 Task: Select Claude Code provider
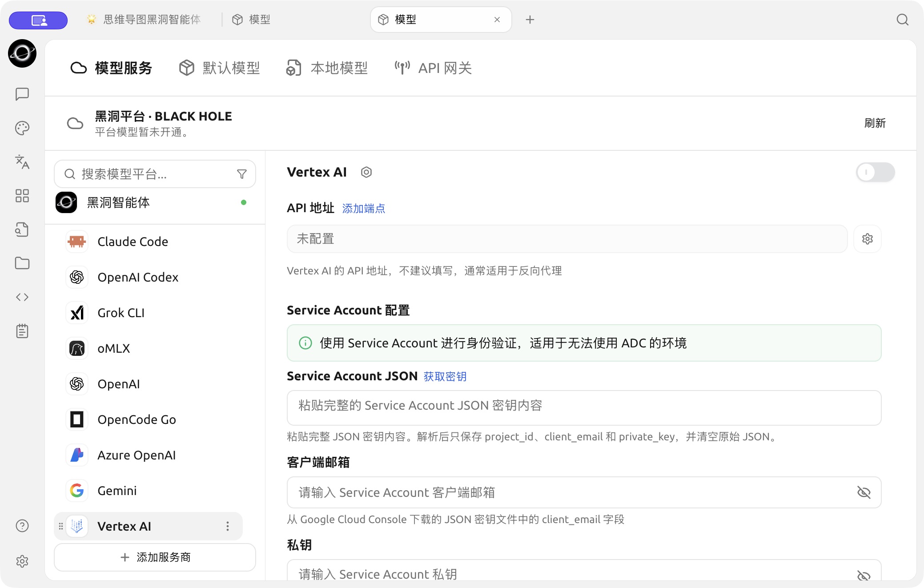click(x=149, y=242)
